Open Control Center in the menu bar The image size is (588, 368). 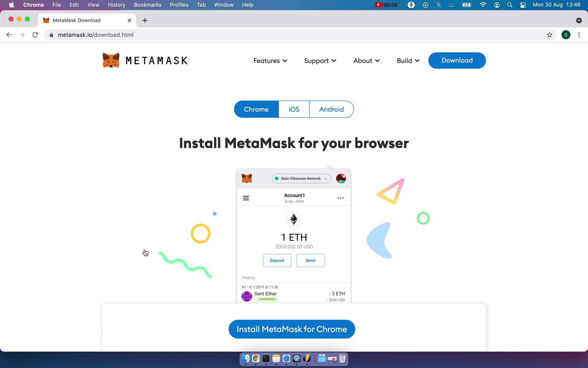tap(523, 5)
